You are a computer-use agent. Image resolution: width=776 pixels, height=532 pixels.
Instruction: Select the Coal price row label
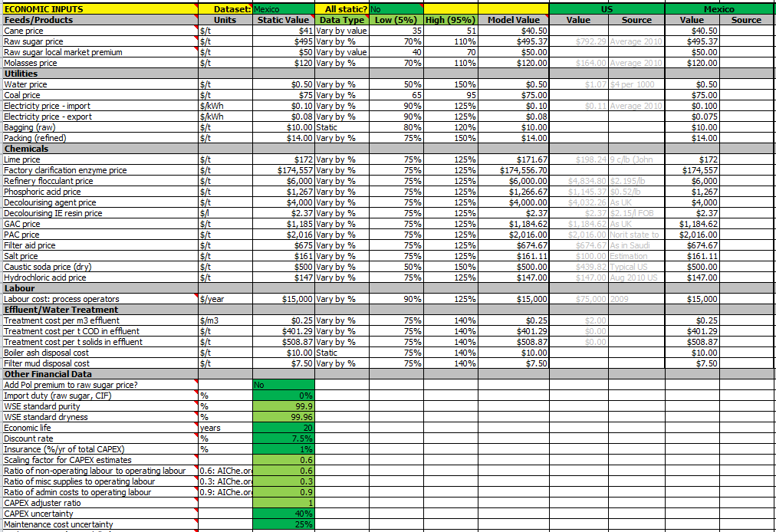pos(100,95)
